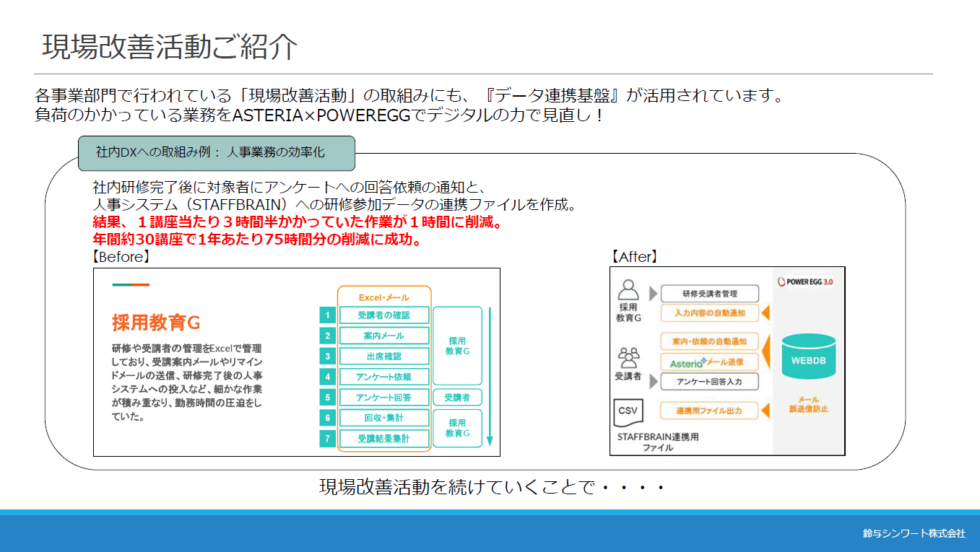Click the 研修受講者管理 box

709,294
